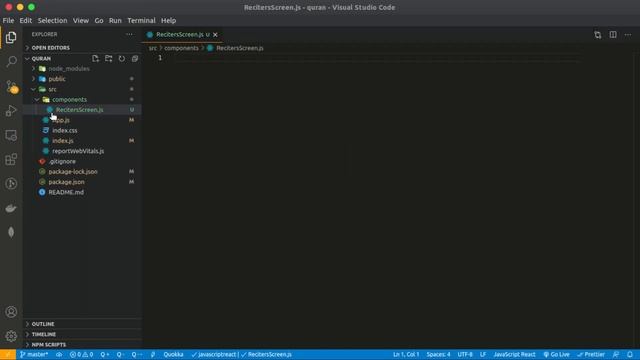Open package.json in the file tree
The width and height of the screenshot is (640, 360).
(x=66, y=182)
